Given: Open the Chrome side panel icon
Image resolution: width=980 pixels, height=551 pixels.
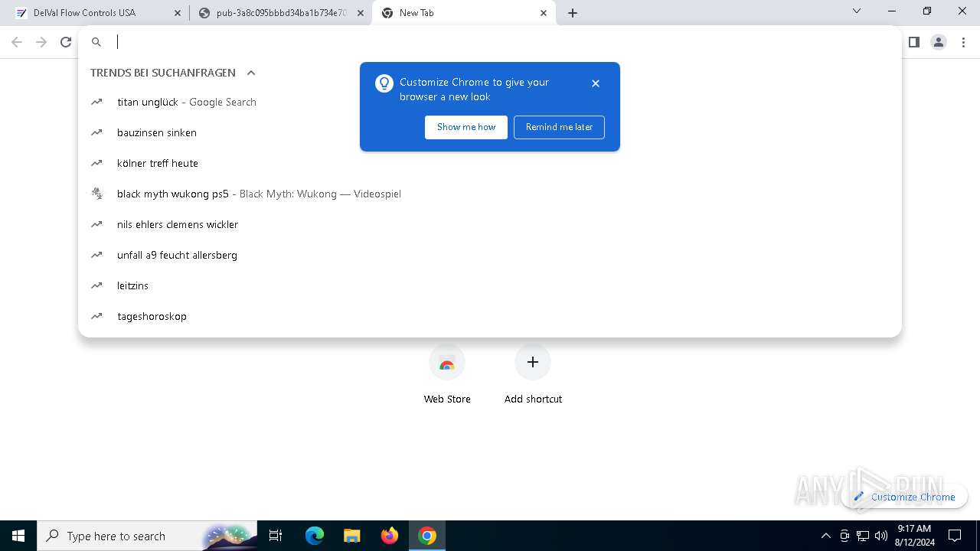Looking at the screenshot, I should [x=913, y=42].
